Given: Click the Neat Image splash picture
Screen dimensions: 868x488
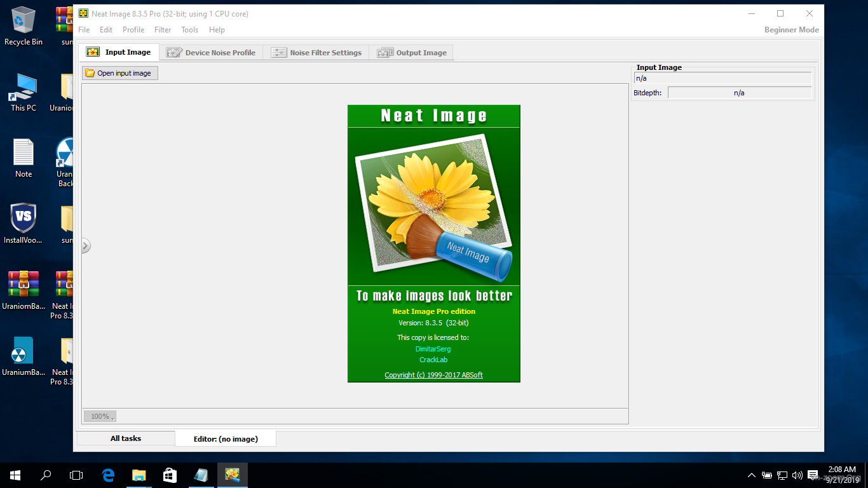Looking at the screenshot, I should [433, 208].
